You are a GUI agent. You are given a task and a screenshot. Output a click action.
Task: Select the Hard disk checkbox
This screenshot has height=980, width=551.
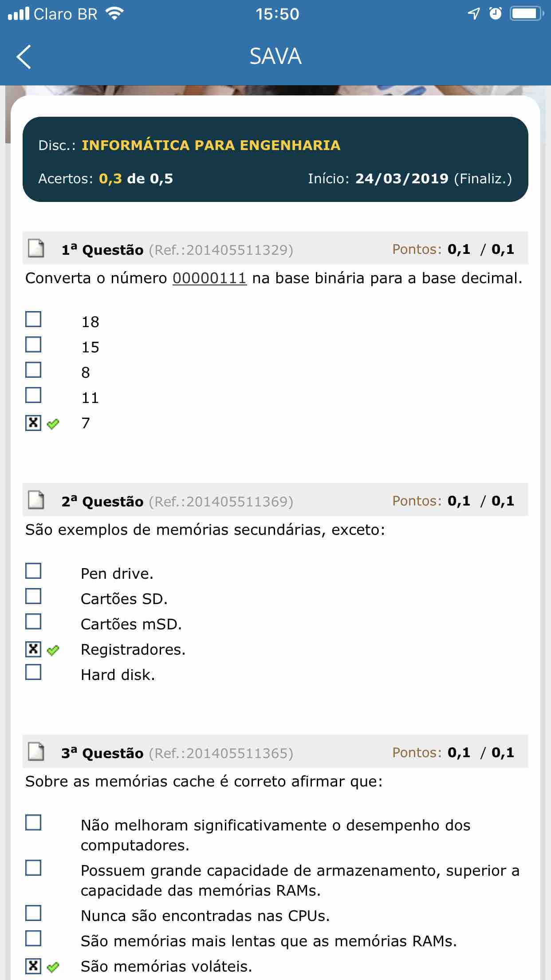tap(33, 672)
